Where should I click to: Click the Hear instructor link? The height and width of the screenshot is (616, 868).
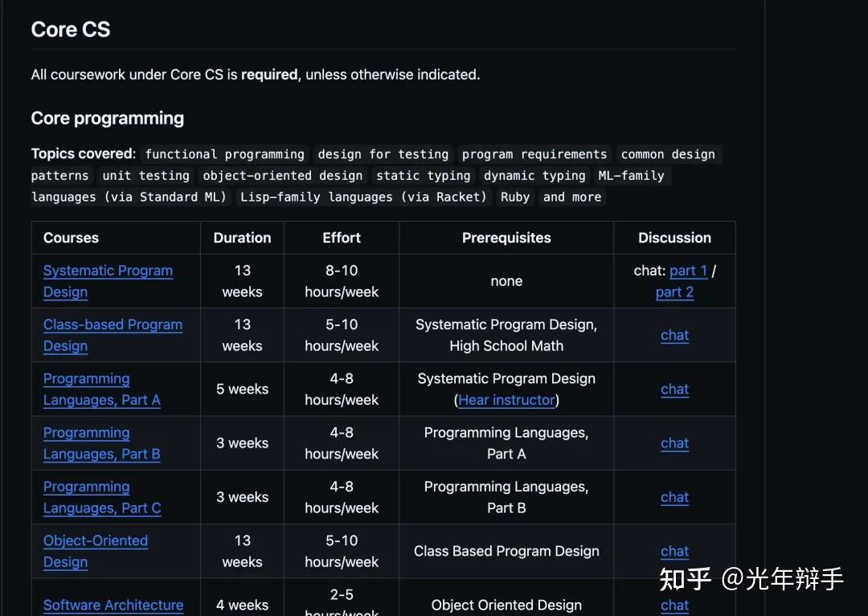click(508, 400)
